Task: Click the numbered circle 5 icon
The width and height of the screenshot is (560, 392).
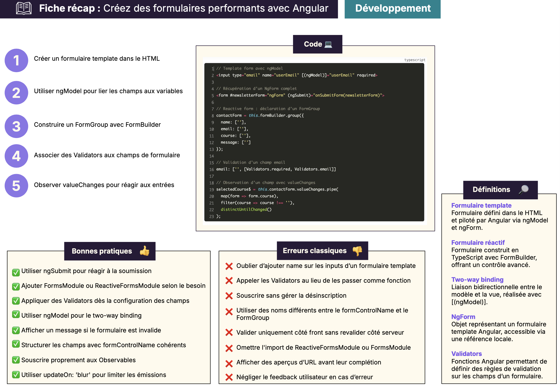Action: click(x=16, y=186)
